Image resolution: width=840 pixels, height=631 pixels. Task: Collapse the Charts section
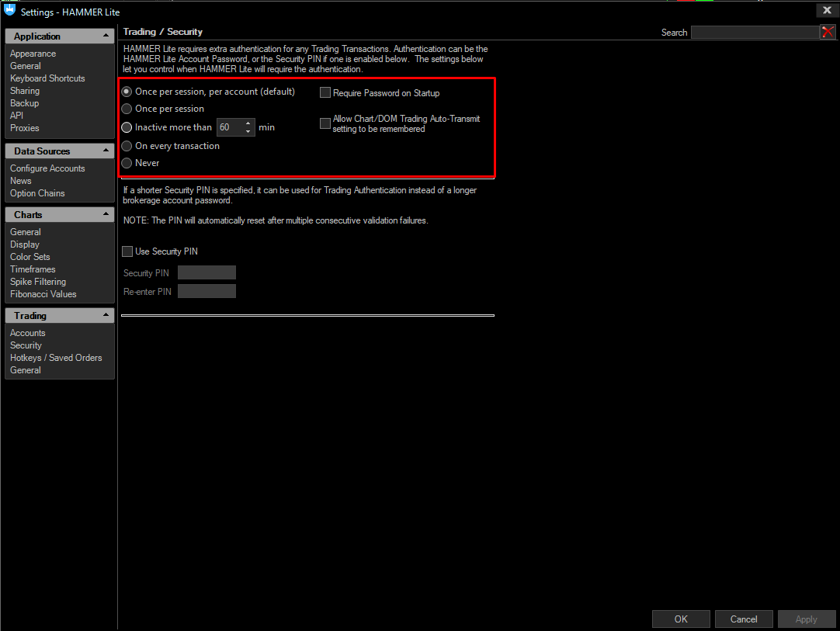[106, 214]
